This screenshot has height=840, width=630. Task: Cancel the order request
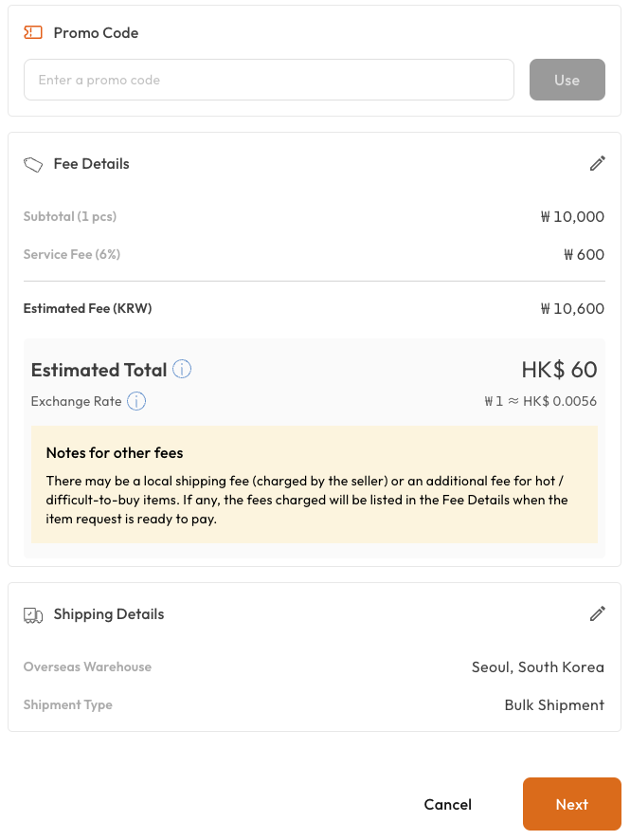pyautogui.click(x=447, y=804)
